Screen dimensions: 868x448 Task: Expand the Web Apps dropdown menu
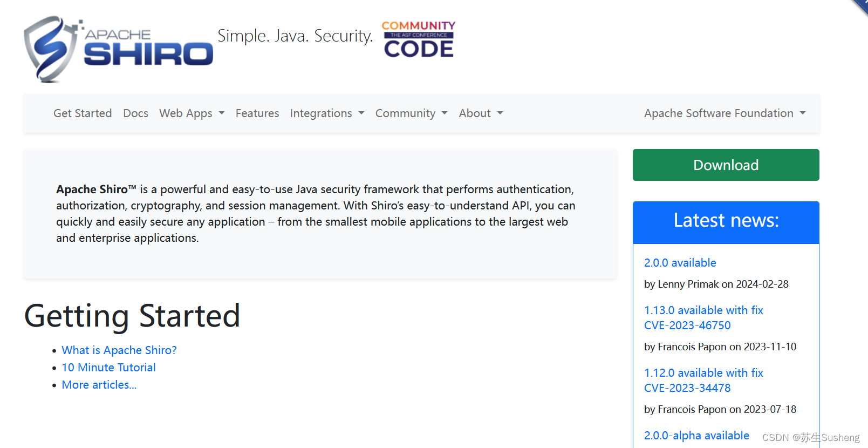(x=192, y=113)
